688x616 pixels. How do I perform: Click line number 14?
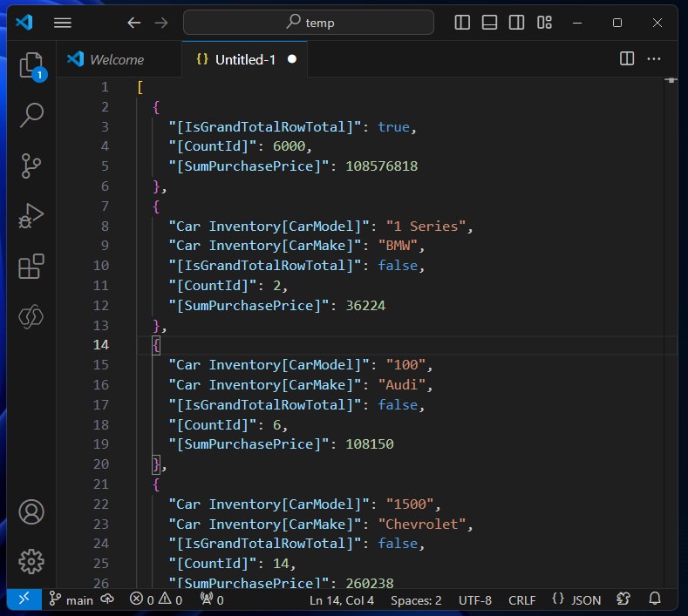pos(101,345)
